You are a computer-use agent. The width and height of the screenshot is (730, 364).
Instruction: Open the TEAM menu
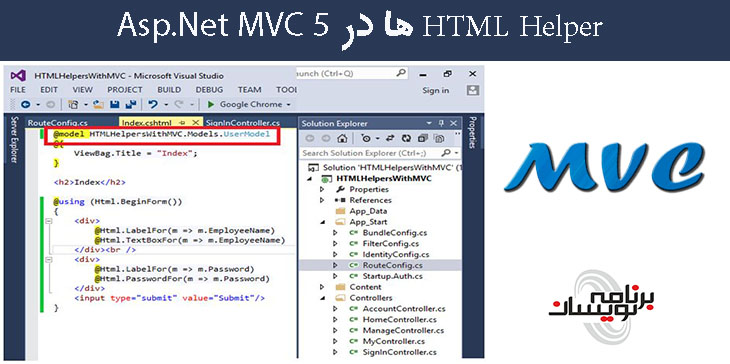tap(250, 90)
